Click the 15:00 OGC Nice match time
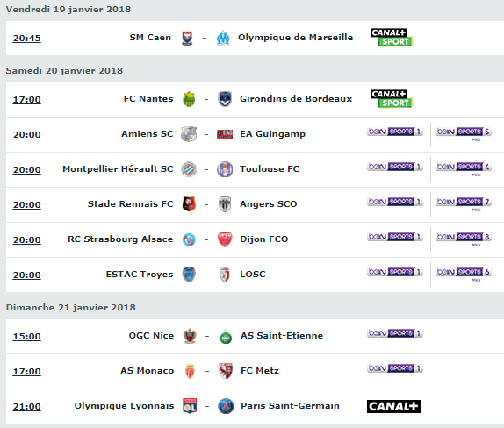 [x=26, y=337]
